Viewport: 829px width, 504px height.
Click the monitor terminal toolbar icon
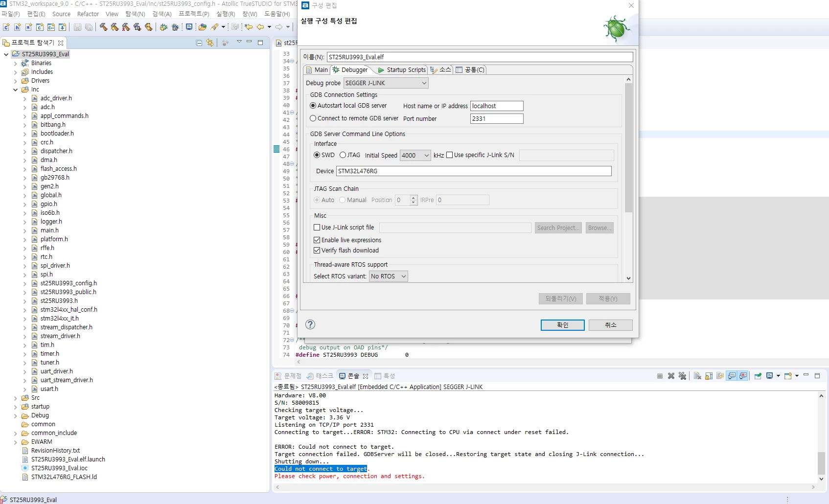(189, 27)
